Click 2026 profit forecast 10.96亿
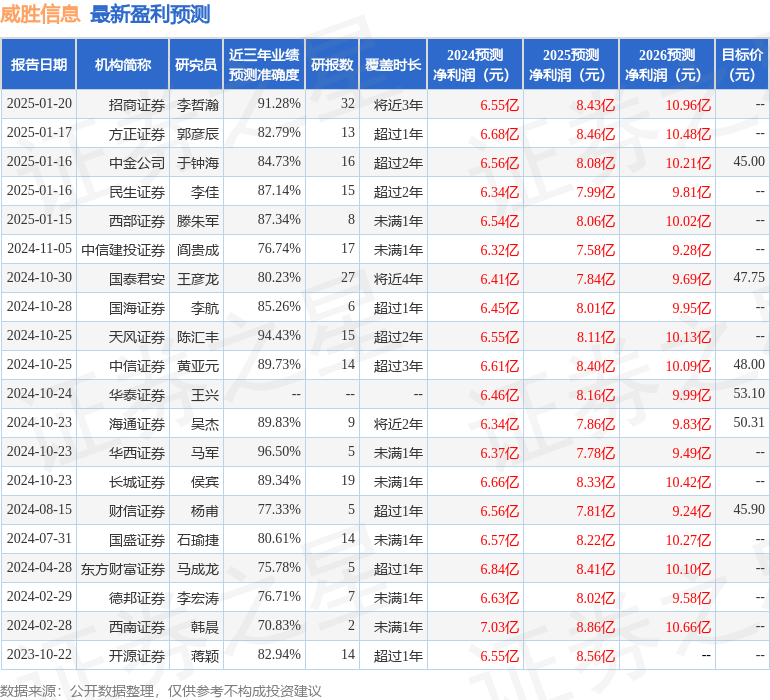 click(x=688, y=105)
